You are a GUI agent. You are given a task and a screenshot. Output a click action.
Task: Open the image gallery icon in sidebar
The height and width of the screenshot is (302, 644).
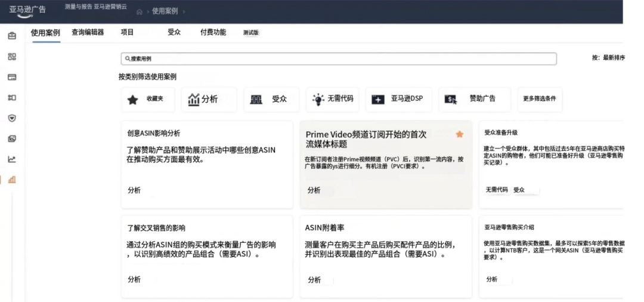point(12,139)
